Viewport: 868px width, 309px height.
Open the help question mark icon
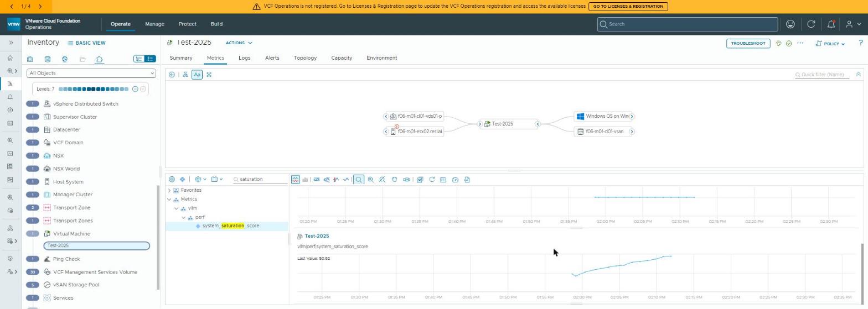pos(860,43)
